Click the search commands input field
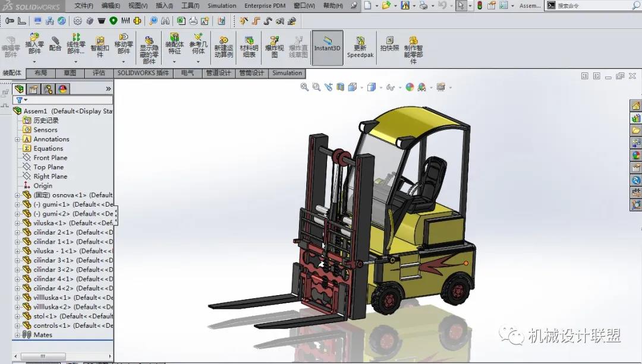Image resolution: width=642 pixels, height=364 pixels. coord(591,6)
